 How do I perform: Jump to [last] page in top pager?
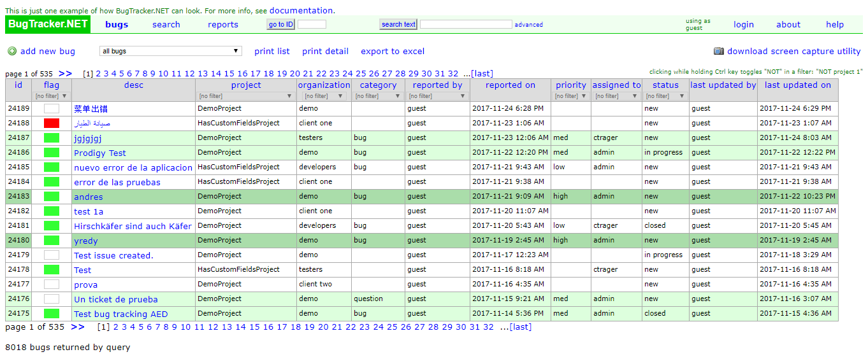[x=482, y=74]
